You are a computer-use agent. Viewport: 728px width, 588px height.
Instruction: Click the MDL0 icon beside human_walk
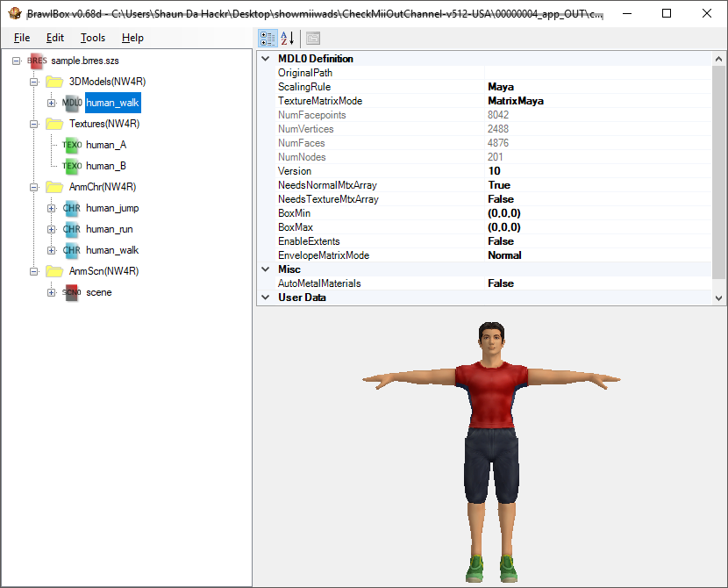(x=72, y=103)
